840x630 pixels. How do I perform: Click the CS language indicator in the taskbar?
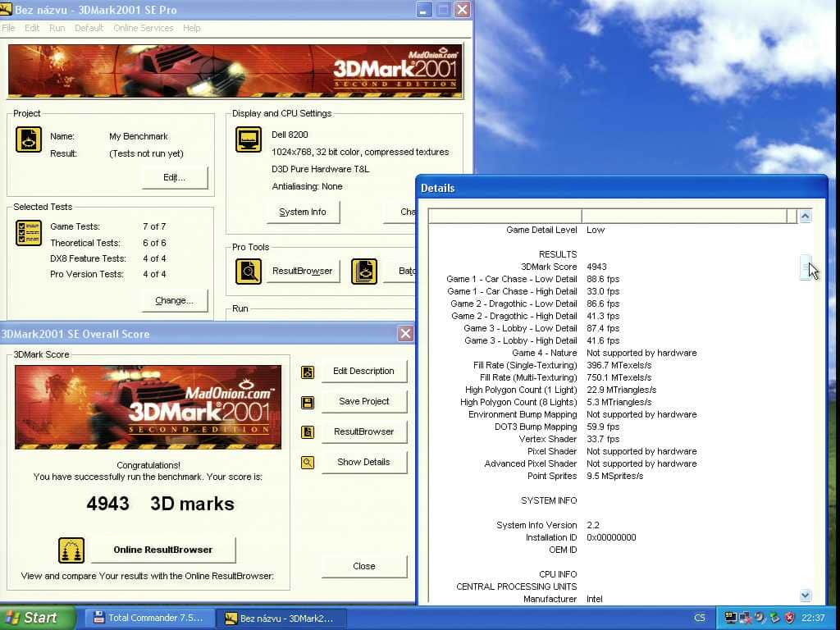coord(700,618)
